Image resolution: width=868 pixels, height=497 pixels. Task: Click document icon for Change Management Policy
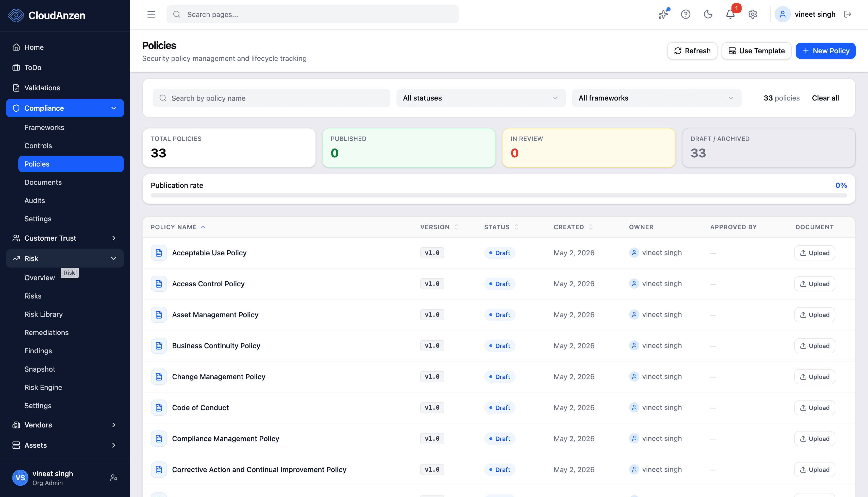tap(159, 377)
